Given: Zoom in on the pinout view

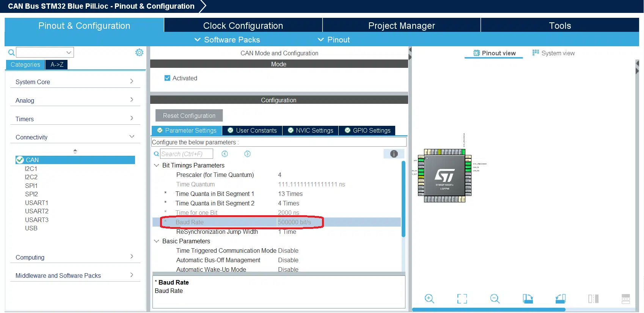Looking at the screenshot, I should coord(429,299).
